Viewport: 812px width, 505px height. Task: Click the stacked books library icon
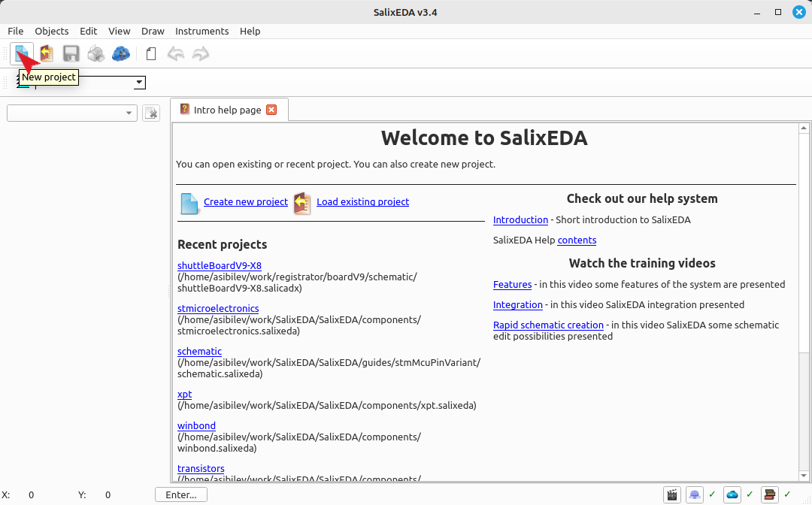(770, 495)
